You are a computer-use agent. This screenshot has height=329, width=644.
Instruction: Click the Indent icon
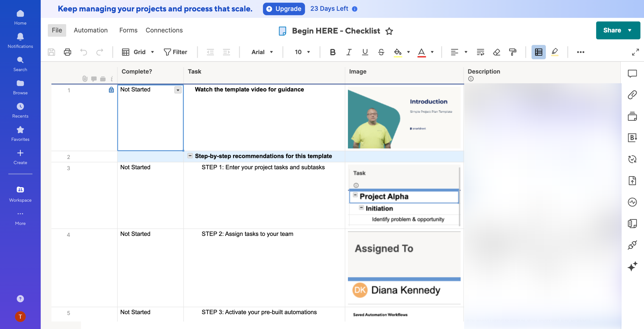[x=226, y=52]
